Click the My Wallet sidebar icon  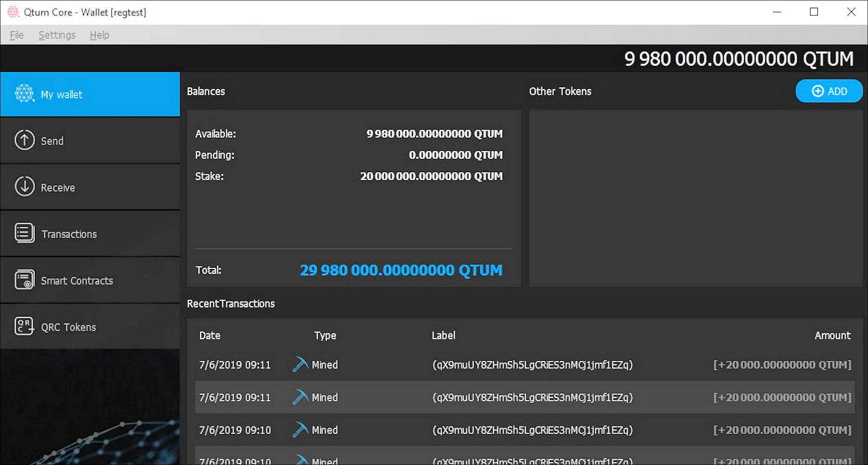[24, 94]
